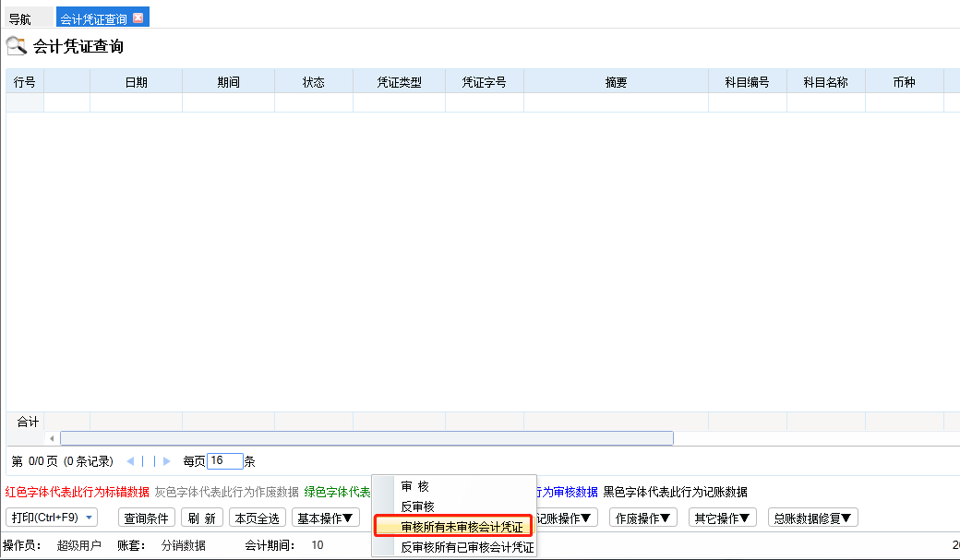The width and height of the screenshot is (960, 560).
Task: Click the 状态 column header
Action: (314, 82)
